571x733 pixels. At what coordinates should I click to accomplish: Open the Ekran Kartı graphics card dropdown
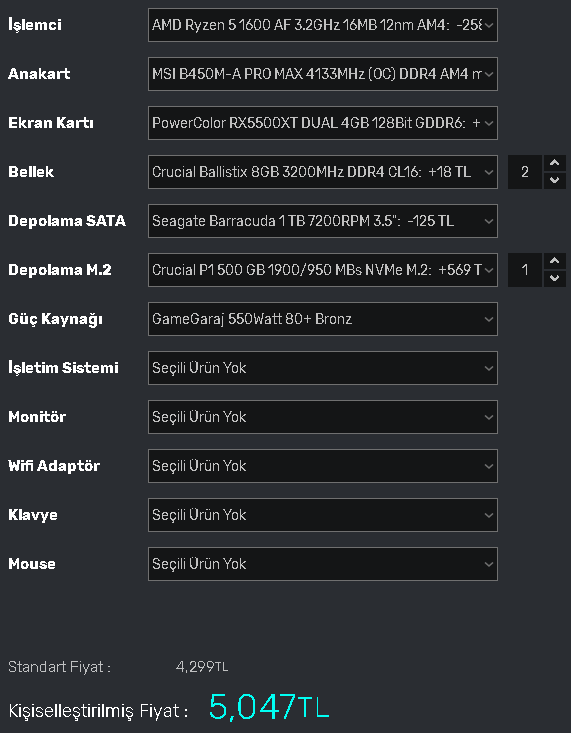pyautogui.click(x=323, y=123)
